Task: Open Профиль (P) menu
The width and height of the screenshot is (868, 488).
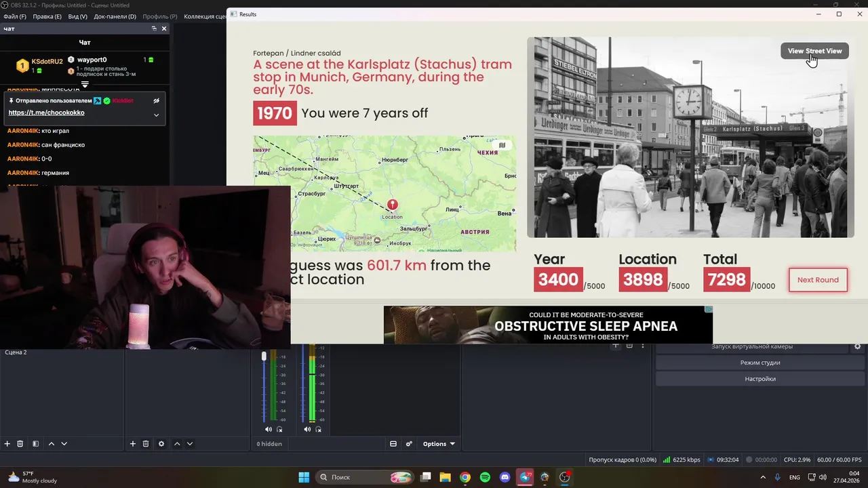Action: point(160,16)
